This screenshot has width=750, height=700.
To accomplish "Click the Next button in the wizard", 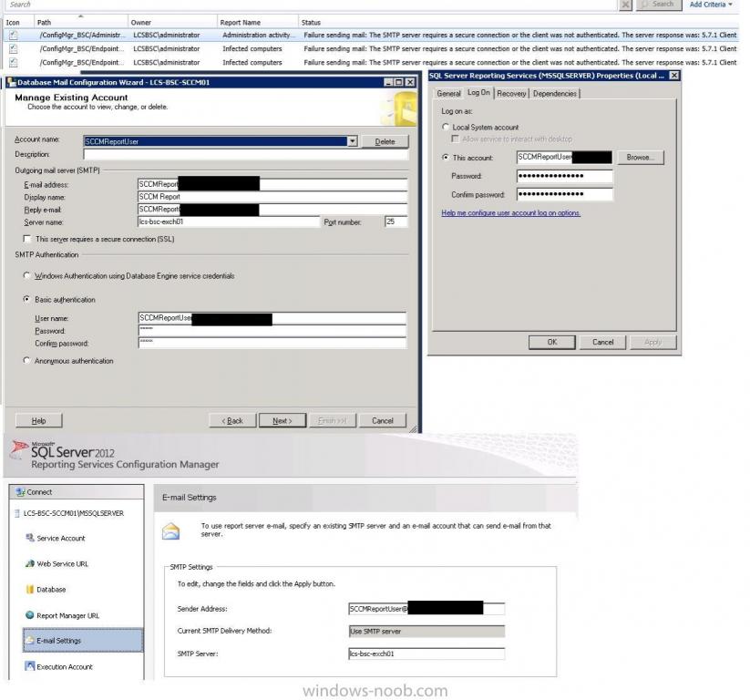I will pyautogui.click(x=283, y=420).
